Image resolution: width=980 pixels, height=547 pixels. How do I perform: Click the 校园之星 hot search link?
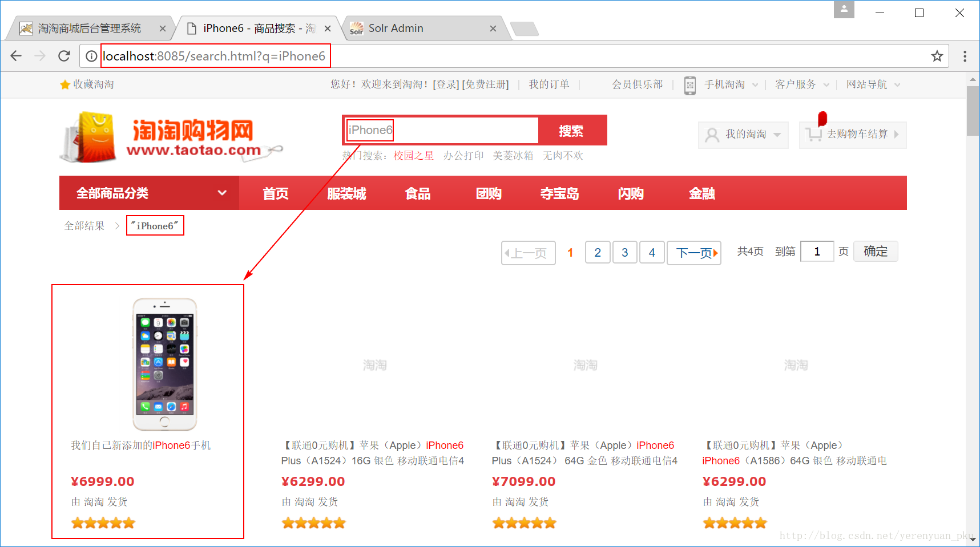(x=414, y=156)
